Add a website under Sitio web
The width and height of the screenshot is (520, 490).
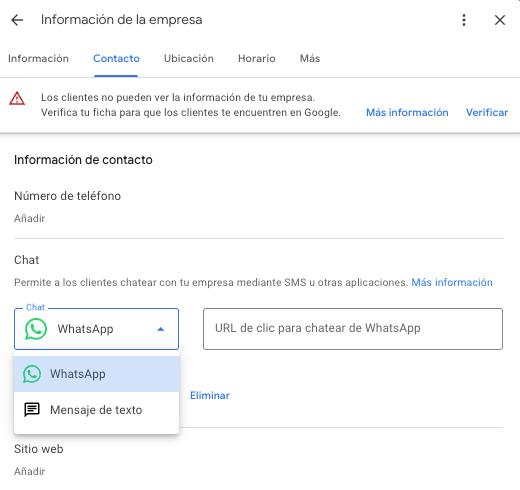point(29,471)
